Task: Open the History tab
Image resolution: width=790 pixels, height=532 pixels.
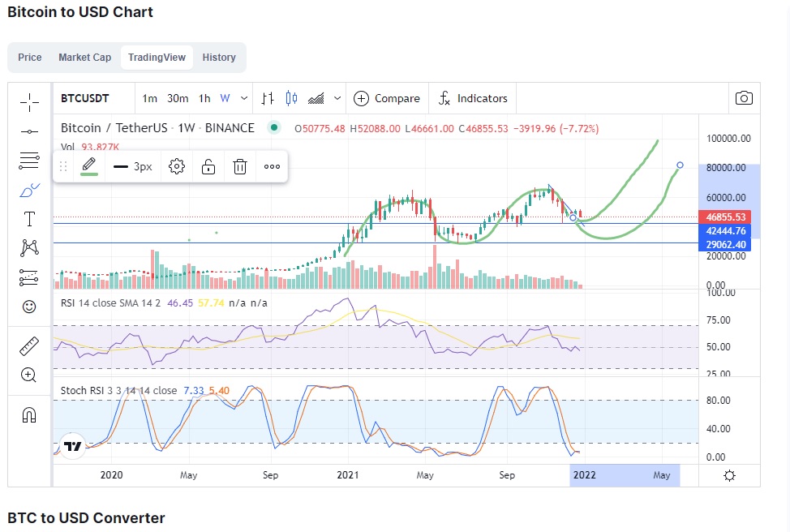Action: tap(219, 58)
